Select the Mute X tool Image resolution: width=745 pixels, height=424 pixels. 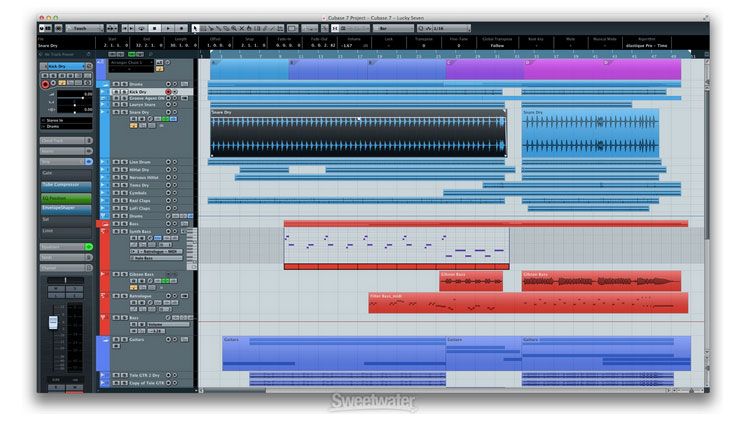(241, 29)
